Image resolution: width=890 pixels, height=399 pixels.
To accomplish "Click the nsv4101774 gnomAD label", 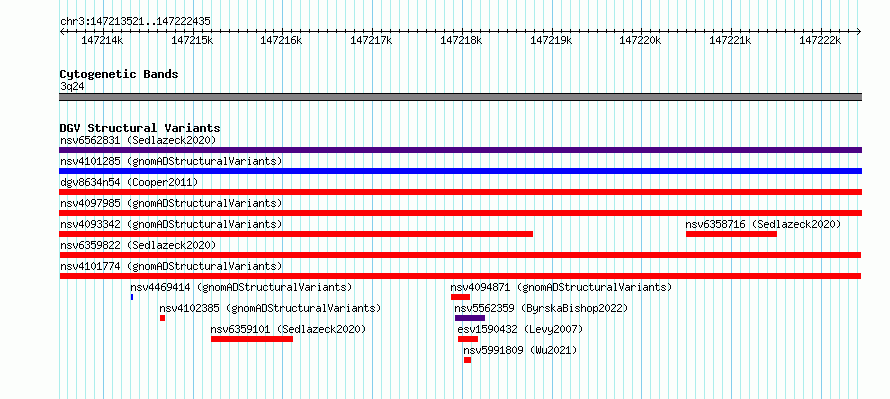I will (x=171, y=266).
